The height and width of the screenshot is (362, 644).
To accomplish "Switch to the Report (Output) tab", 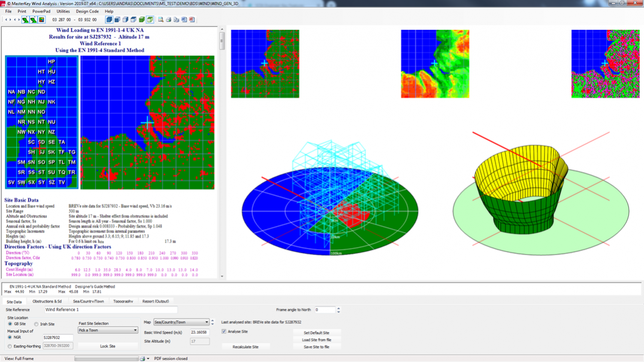I will [155, 301].
